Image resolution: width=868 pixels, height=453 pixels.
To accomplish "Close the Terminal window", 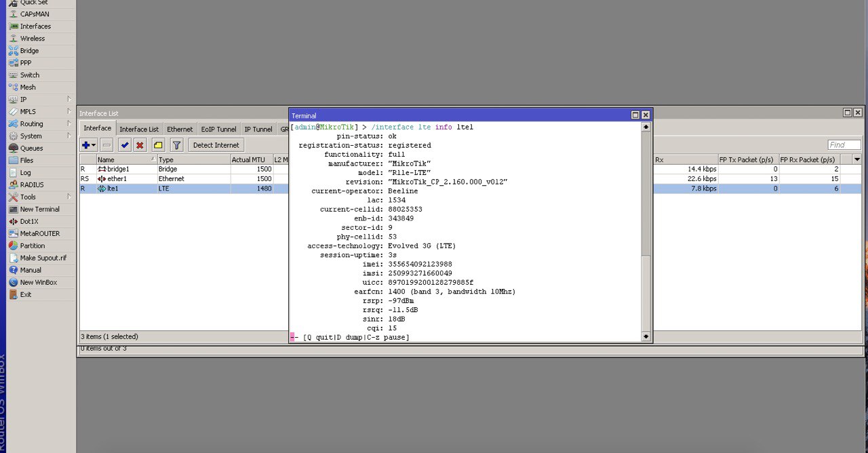I will pos(646,115).
